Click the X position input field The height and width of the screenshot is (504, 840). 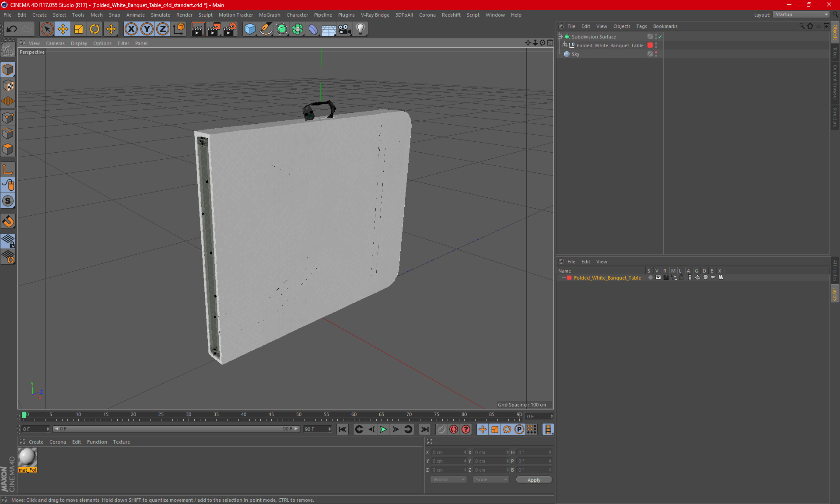click(x=449, y=452)
